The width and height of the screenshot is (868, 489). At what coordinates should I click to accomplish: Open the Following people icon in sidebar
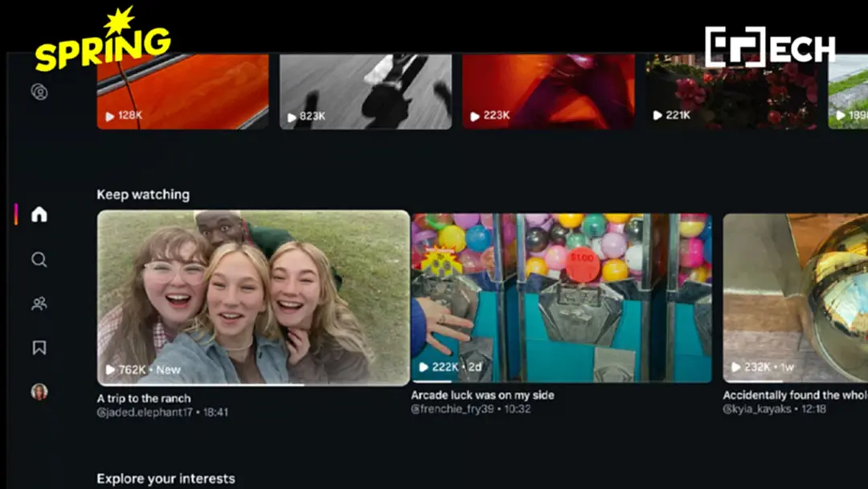39,303
